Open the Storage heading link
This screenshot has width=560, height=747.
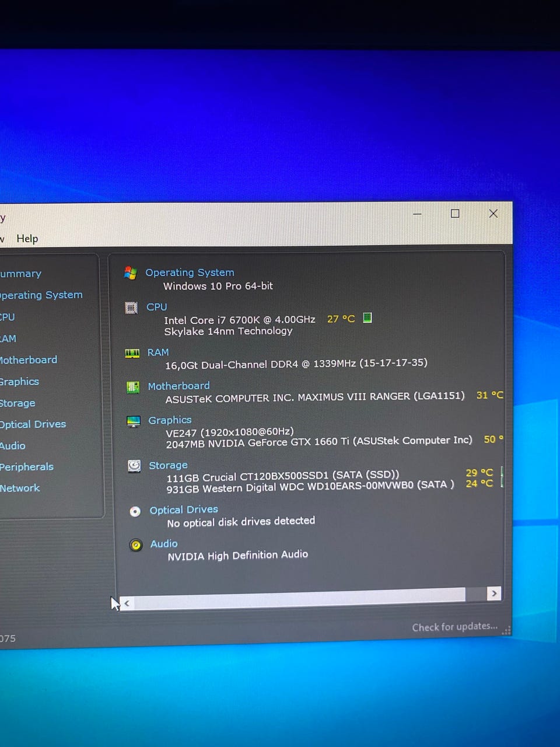168,465
